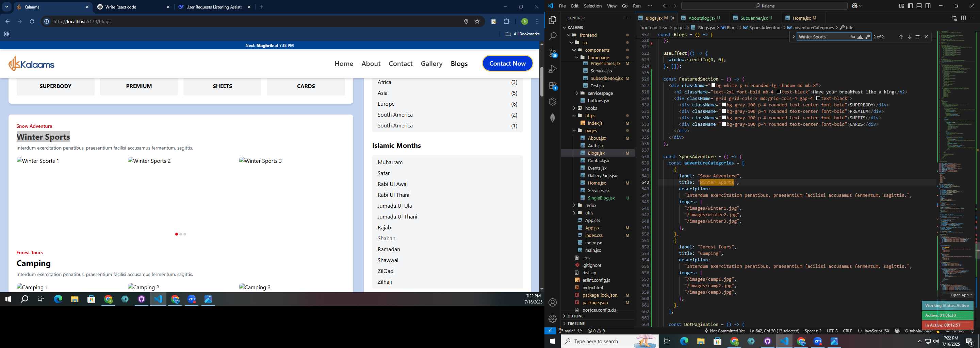980x348 pixels.
Task: Click bg-white color swatch on line 627
Action: point(714,86)
